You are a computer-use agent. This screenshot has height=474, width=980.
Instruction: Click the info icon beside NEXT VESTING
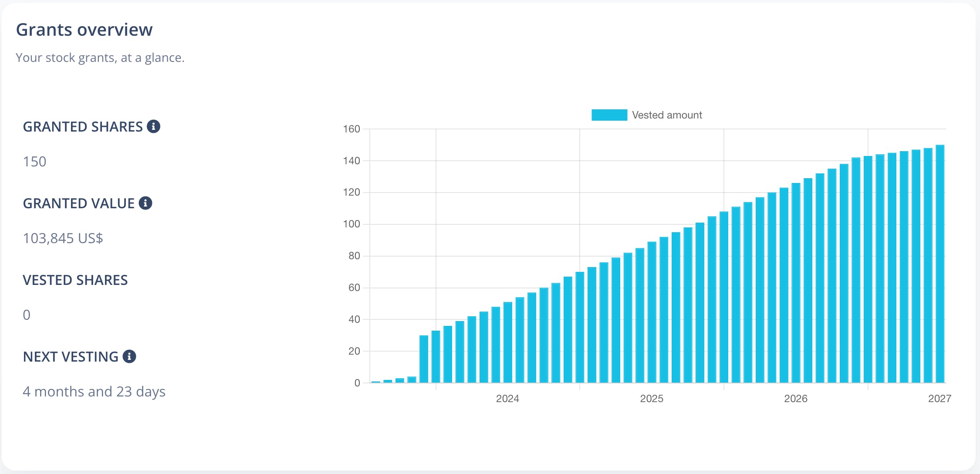coord(129,356)
